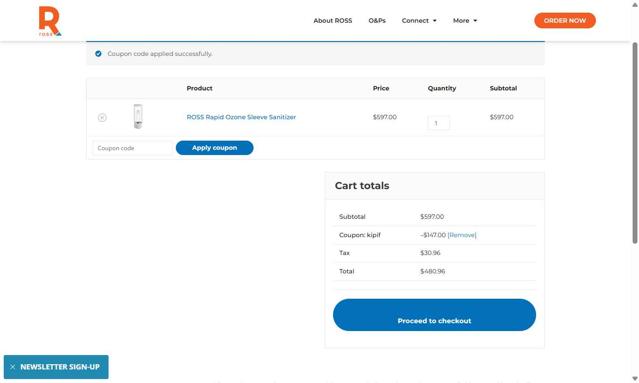Click the Quantity column header
The image size is (639, 383).
[x=442, y=88]
